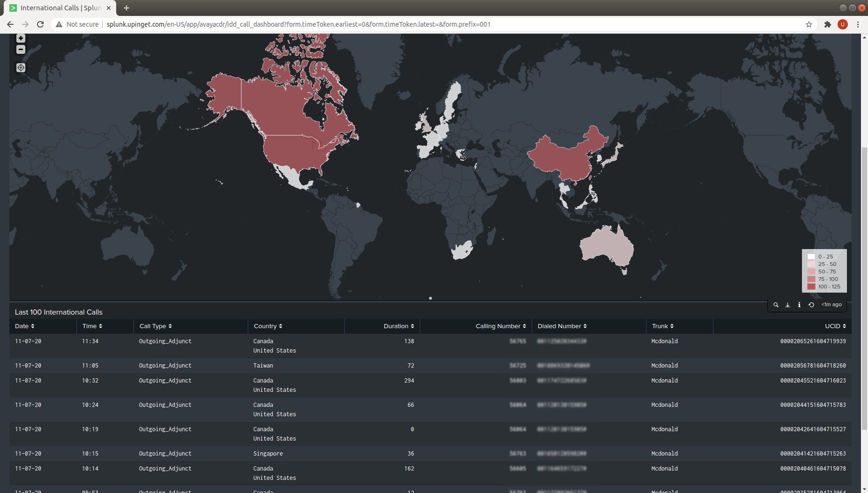Inspect panel via the info icon

click(799, 305)
